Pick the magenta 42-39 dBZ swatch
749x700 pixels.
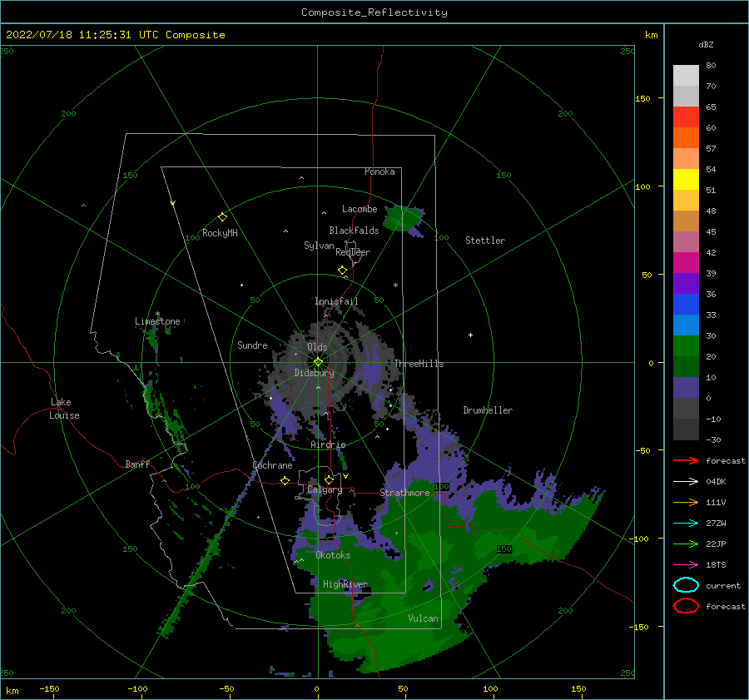[686, 263]
